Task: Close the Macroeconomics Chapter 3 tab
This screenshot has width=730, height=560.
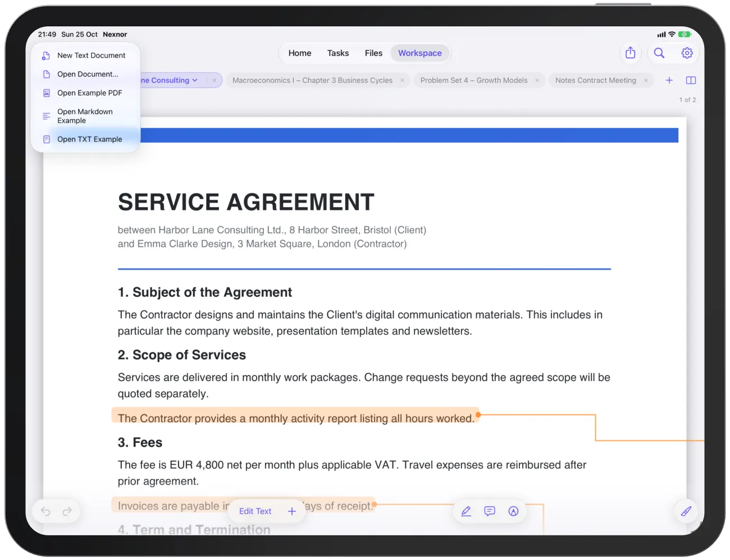Action: (x=402, y=80)
